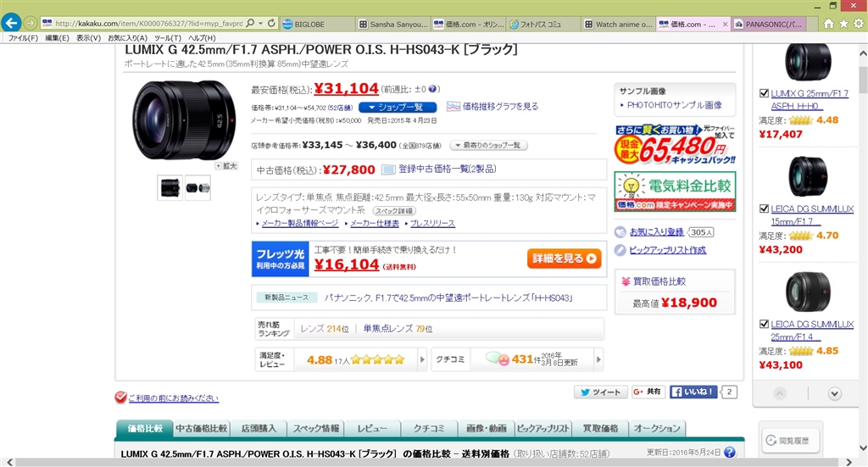
Task: Select the second lens thumbnail image
Action: tap(198, 187)
